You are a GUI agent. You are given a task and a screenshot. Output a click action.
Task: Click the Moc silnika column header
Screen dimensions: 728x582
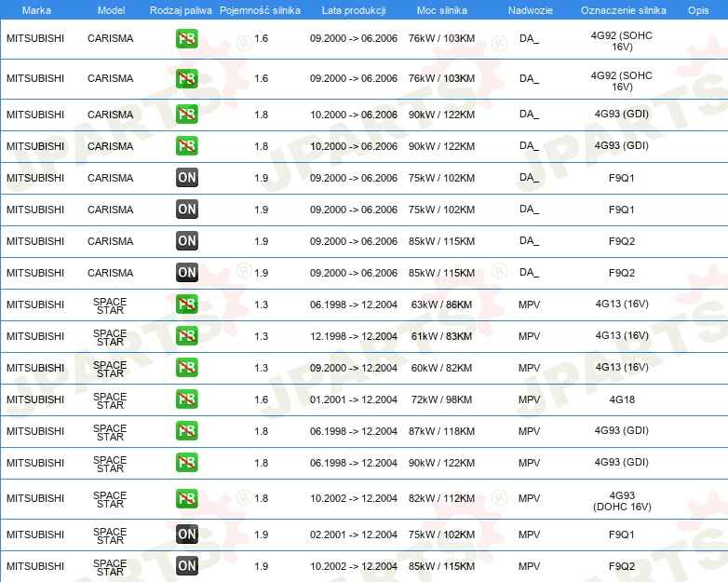[442, 10]
